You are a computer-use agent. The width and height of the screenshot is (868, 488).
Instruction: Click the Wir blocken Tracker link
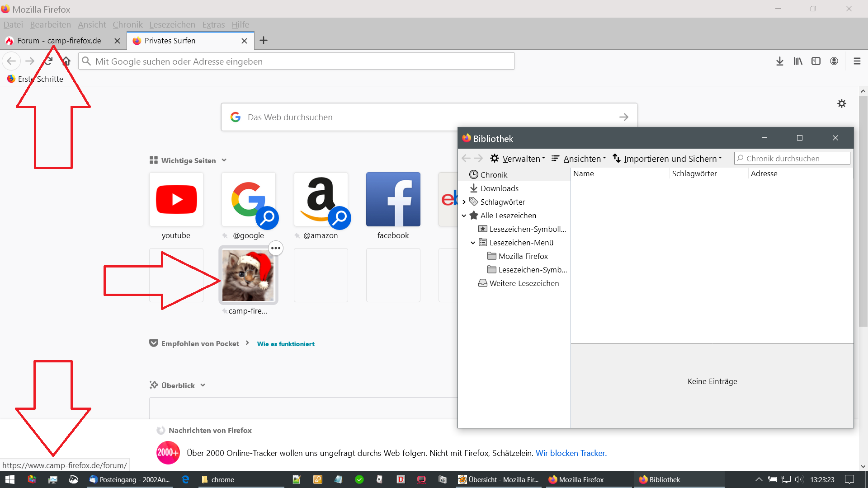click(x=571, y=453)
